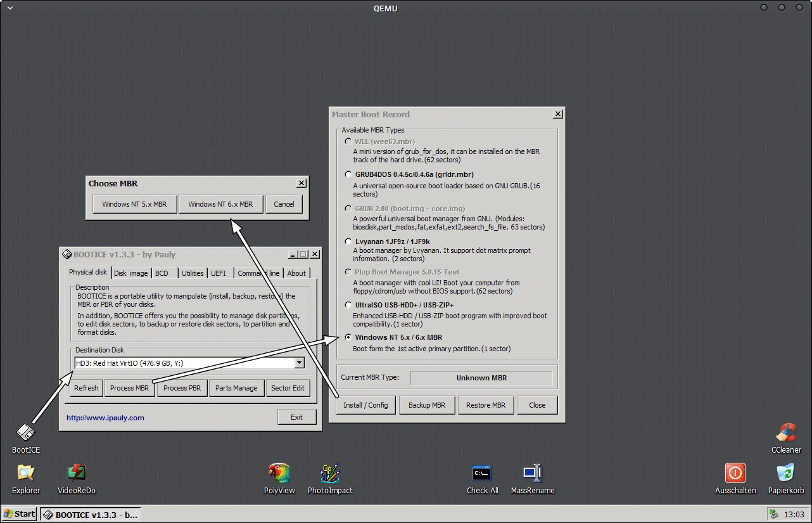812x523 pixels.
Task: Open the Destination Disk drop-down list
Action: pos(298,363)
